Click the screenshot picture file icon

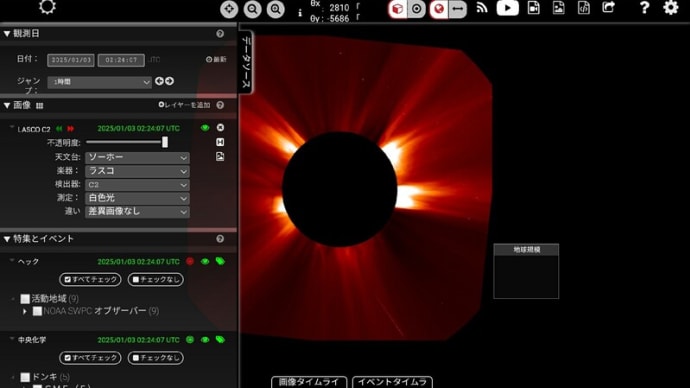[x=558, y=7]
